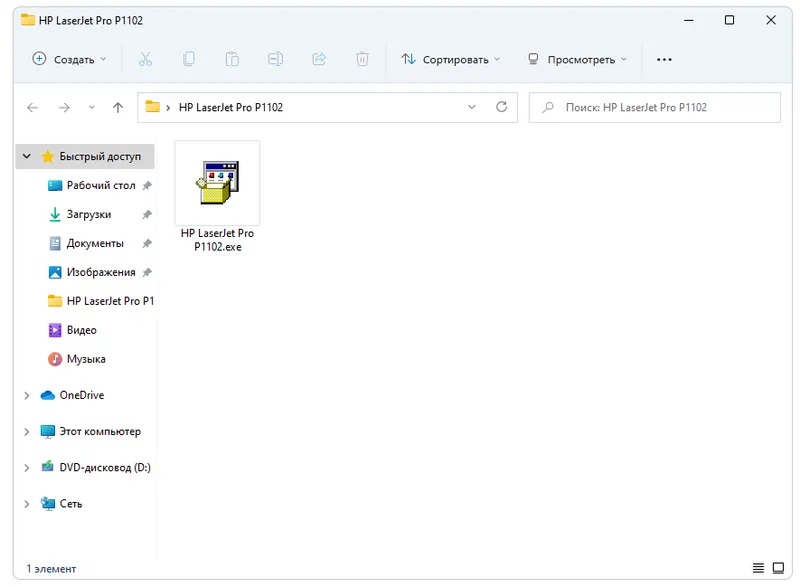The width and height of the screenshot is (800, 587).
Task: Click the Copy icon in toolbar
Action: coord(189,59)
